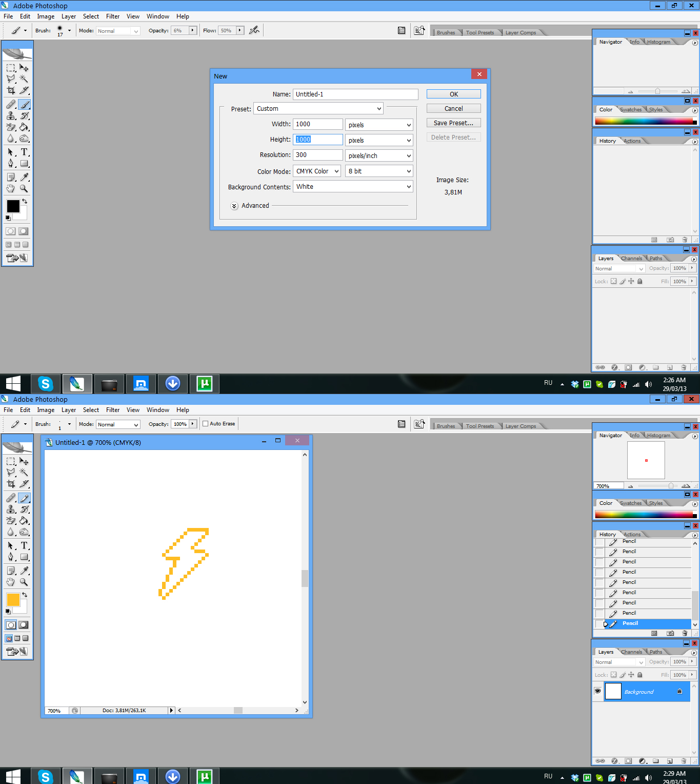This screenshot has height=784, width=700.
Task: Open Skype on the taskbar showing 2:26 AM
Action: pyautogui.click(x=46, y=383)
